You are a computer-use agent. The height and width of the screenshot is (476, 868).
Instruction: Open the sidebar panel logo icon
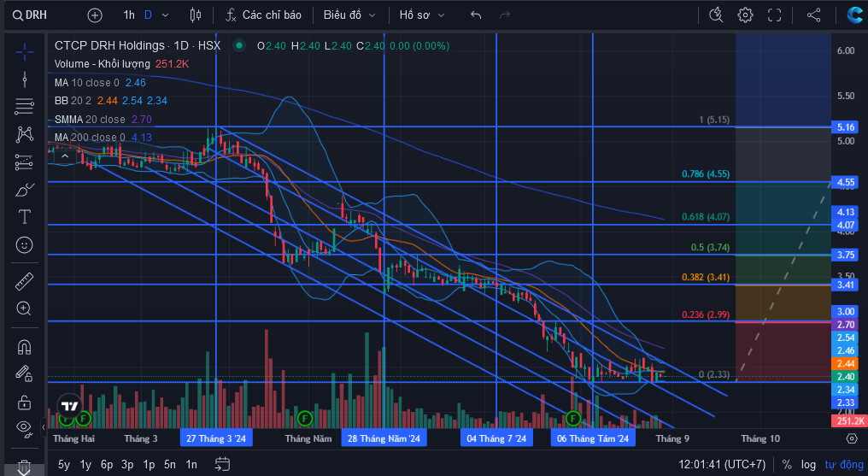pos(855,15)
